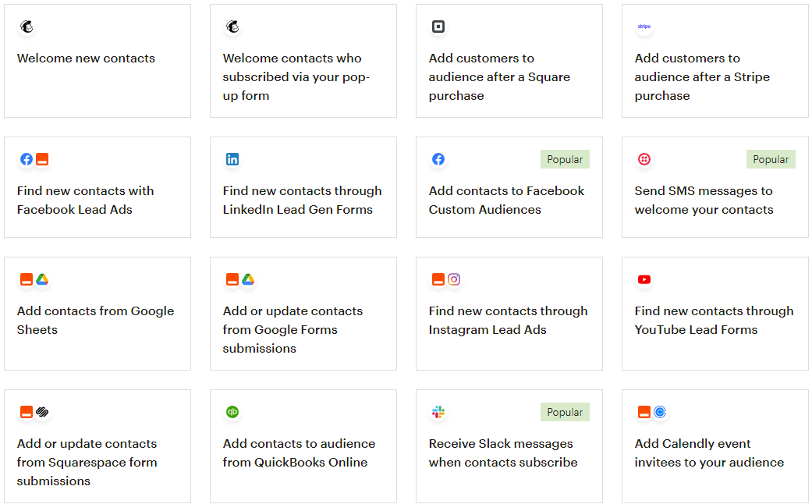Click the LinkedIn icon
Viewport: 812px width, 504px height.
[x=232, y=159]
